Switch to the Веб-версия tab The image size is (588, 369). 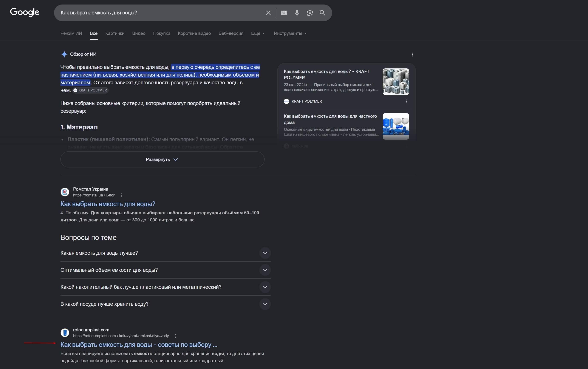click(x=231, y=33)
